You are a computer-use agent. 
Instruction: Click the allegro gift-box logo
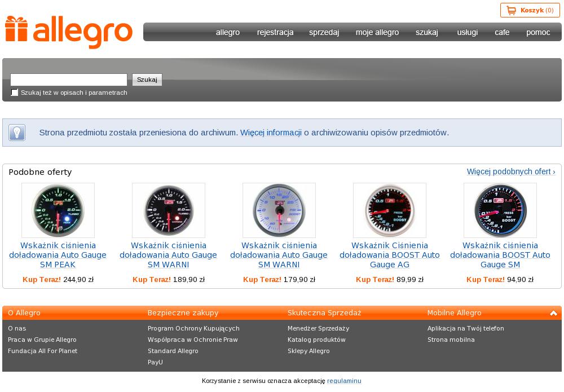69,32
